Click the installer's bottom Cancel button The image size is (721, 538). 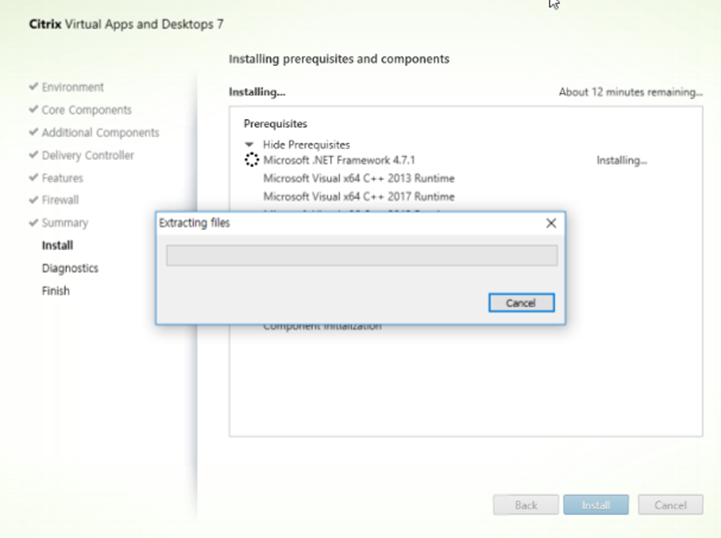point(670,505)
